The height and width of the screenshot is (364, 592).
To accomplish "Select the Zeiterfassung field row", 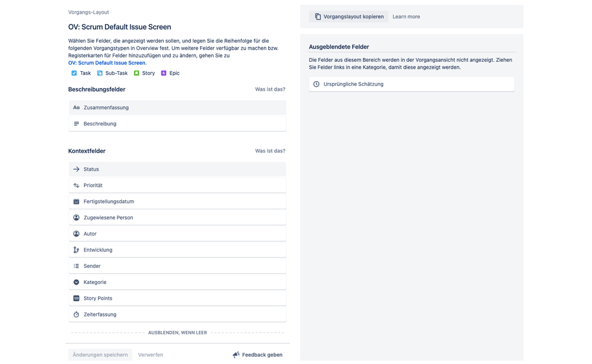I will click(x=177, y=314).
